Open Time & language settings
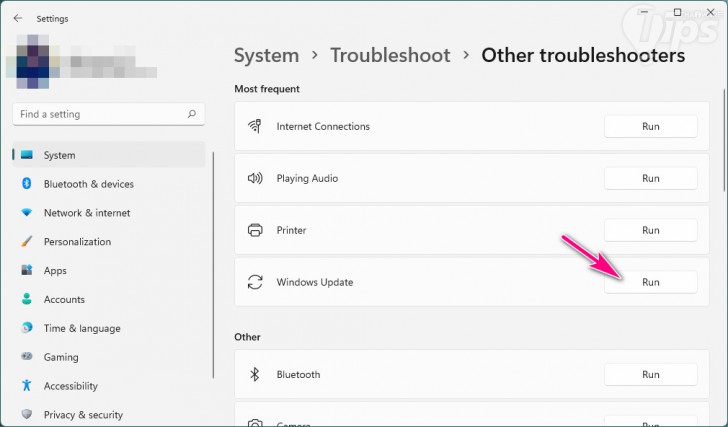 (109, 328)
